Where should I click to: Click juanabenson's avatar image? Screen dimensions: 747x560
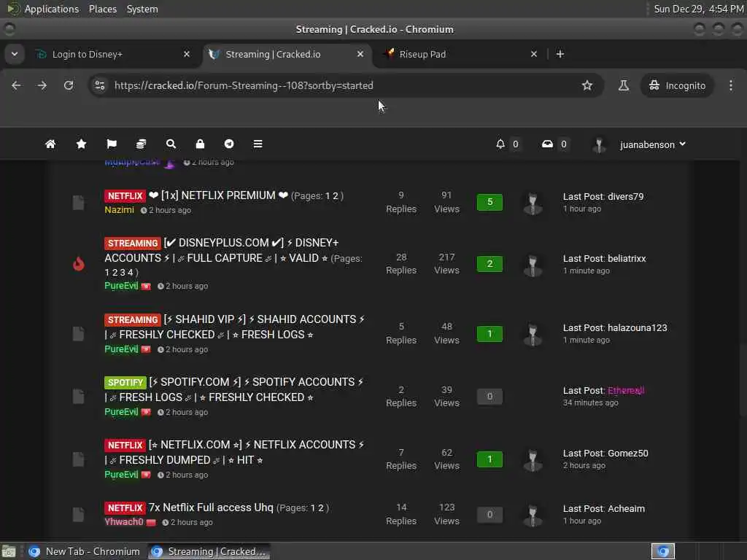pyautogui.click(x=599, y=144)
